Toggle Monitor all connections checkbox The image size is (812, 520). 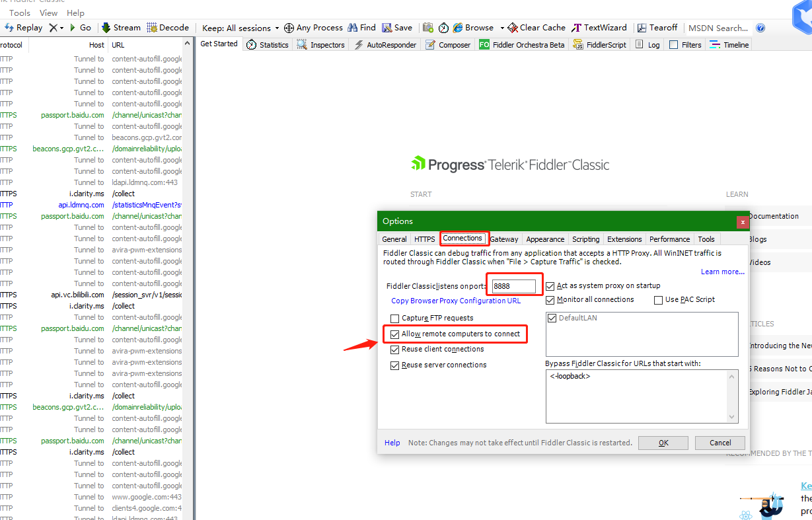(x=550, y=300)
